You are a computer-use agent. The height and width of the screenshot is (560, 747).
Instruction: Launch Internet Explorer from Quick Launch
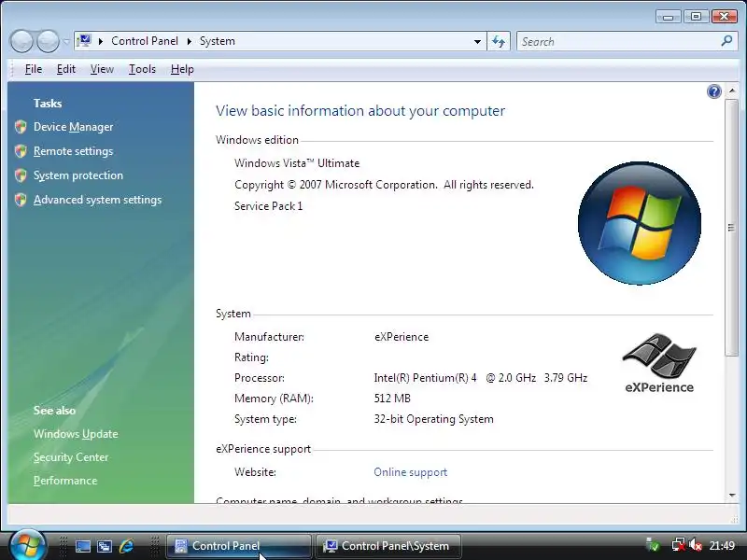127,546
